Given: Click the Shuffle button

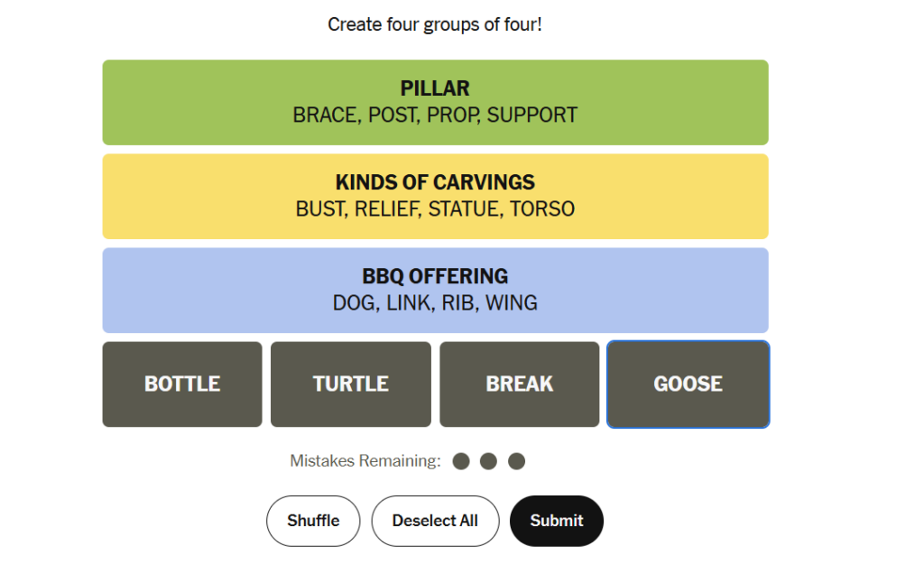Looking at the screenshot, I should (313, 521).
